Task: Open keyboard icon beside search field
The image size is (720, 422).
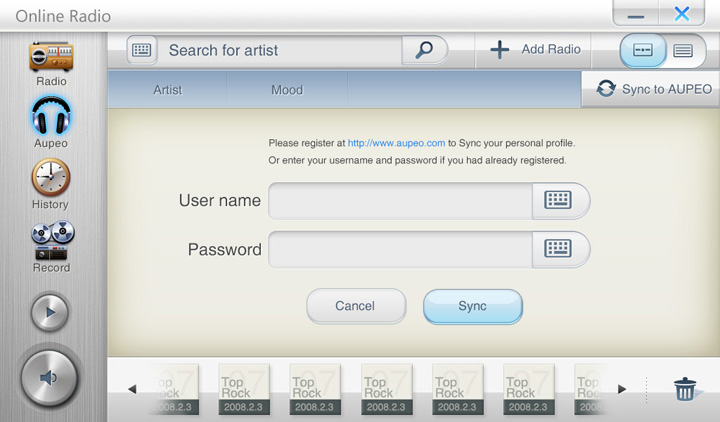Action: point(142,50)
